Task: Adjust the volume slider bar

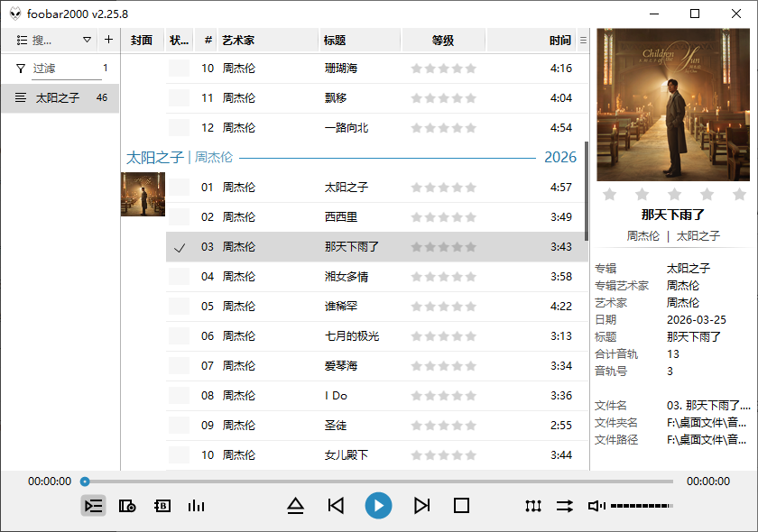Action: point(642,506)
